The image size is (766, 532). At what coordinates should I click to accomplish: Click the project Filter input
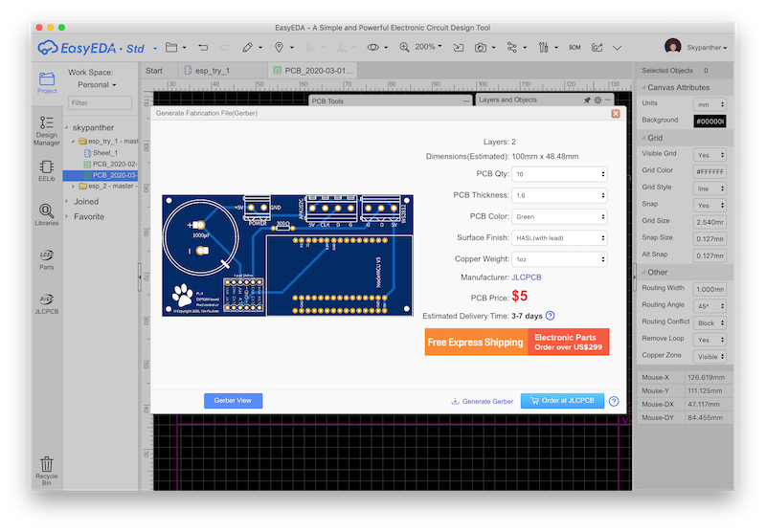point(101,103)
